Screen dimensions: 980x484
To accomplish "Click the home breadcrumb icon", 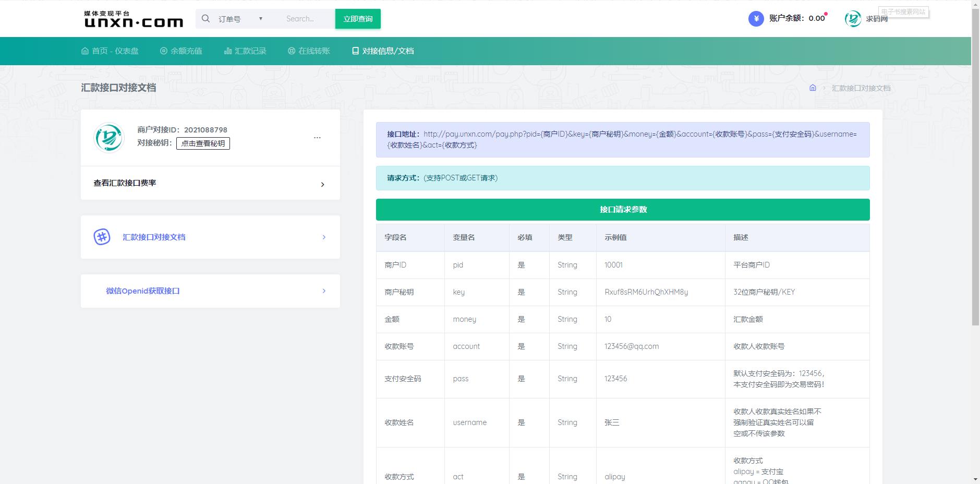I will 813,88.
